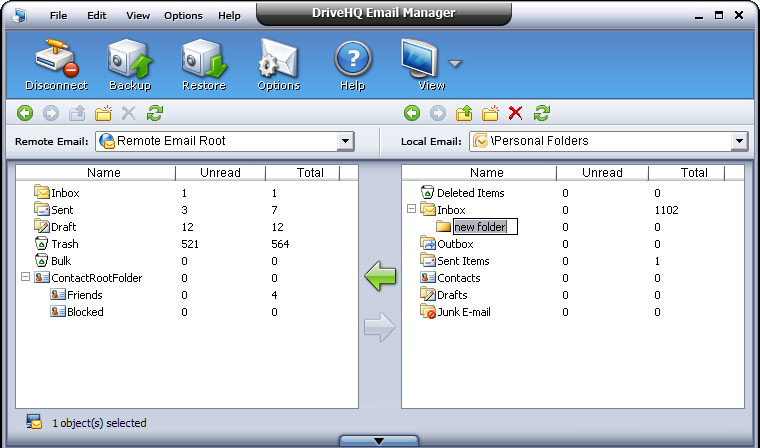760x448 pixels.
Task: Click the Disconnect toolbar icon
Action: click(x=56, y=62)
